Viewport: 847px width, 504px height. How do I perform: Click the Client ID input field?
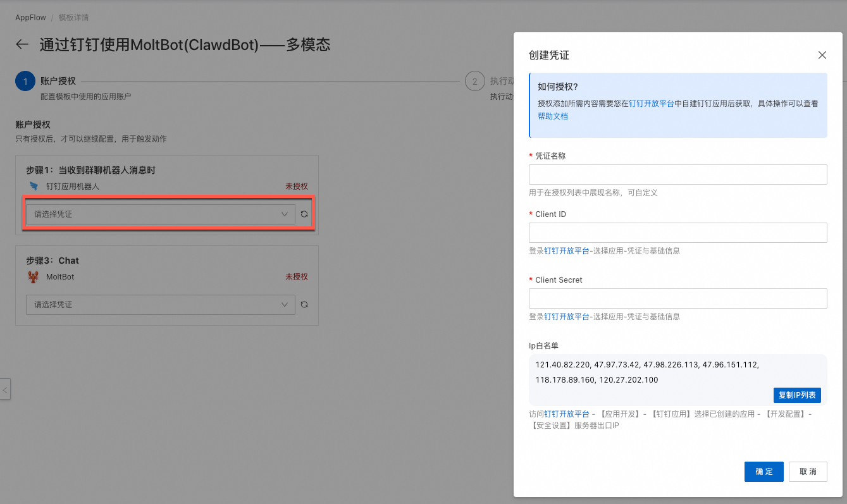677,233
